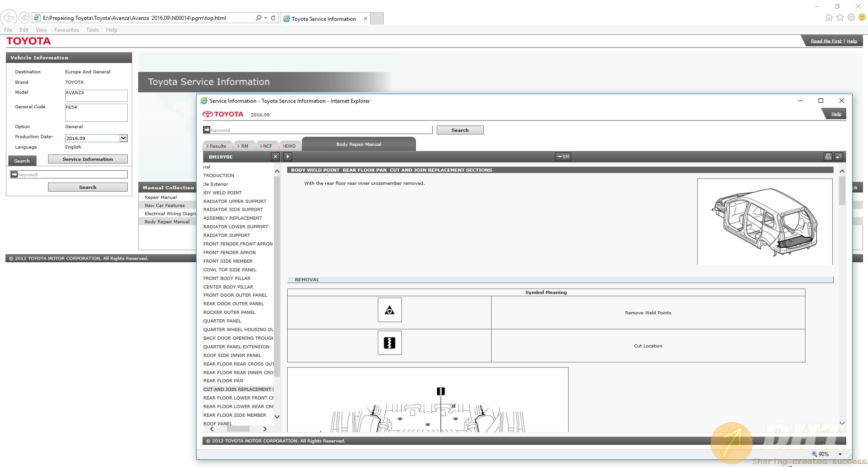Select RADIATOR UPPER SUPPORT tree item
This screenshot has height=467, width=868.
[235, 201]
